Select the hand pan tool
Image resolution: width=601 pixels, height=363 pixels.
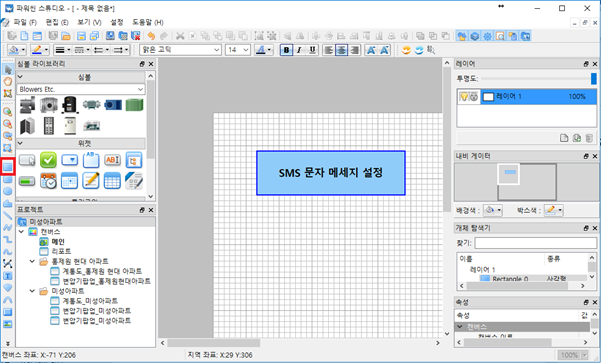tap(7, 81)
